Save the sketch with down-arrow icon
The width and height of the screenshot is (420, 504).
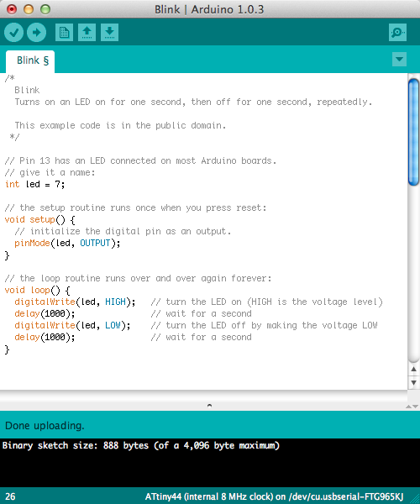109,33
